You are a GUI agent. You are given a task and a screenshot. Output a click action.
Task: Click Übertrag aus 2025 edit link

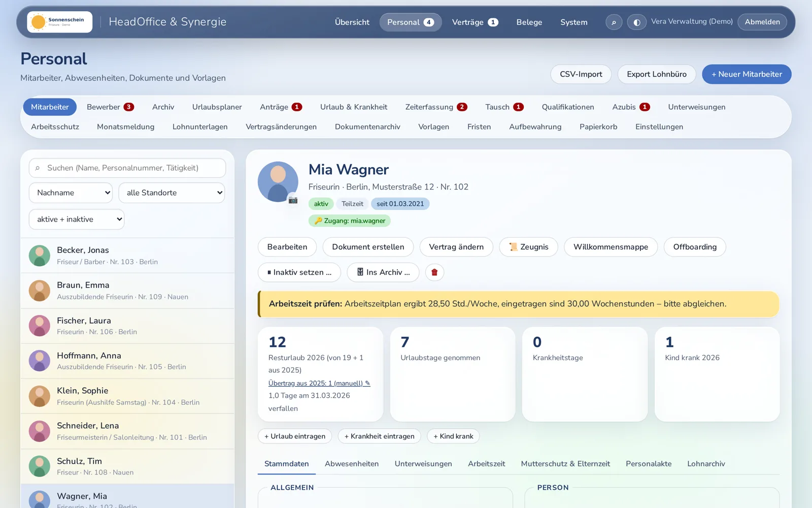[319, 383]
